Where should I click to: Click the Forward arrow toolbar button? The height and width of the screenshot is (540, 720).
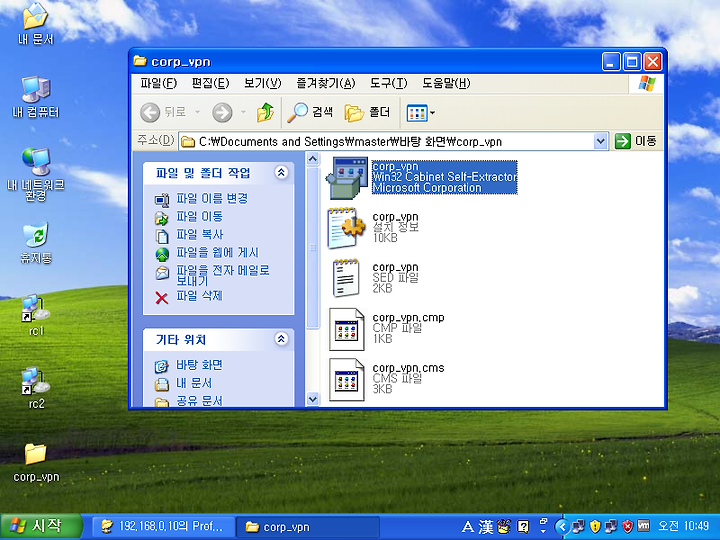pos(222,112)
